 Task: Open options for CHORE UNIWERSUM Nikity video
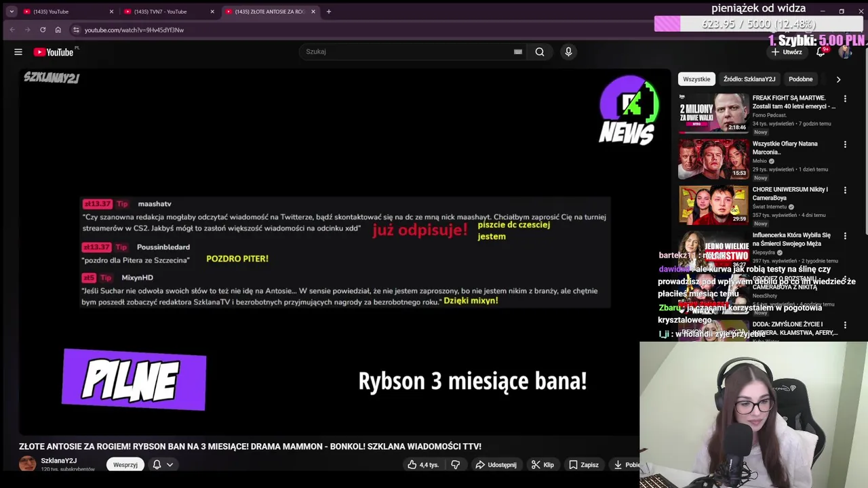click(x=845, y=190)
